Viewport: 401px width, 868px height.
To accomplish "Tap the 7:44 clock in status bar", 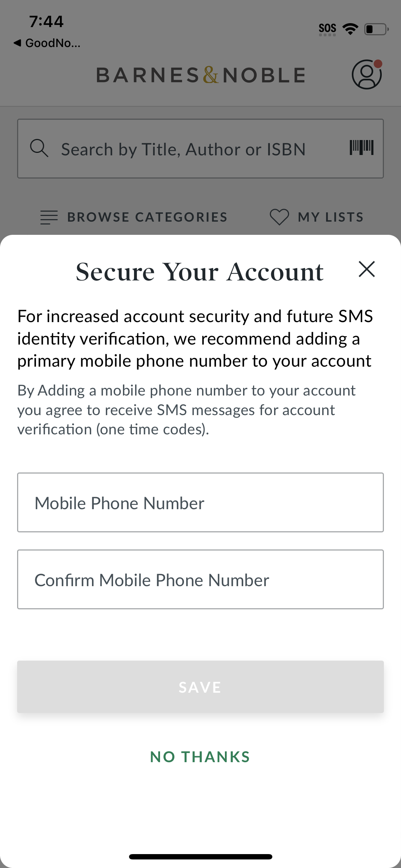I will point(46,22).
